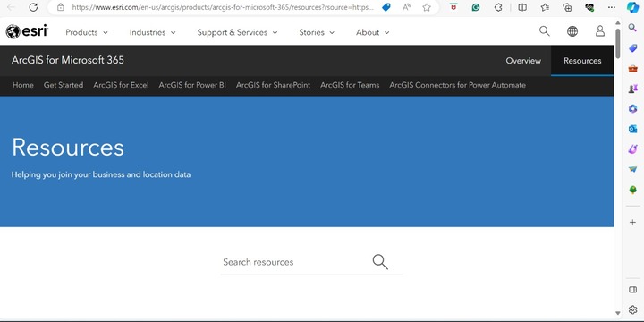Add page to favorites with star icon
The height and width of the screenshot is (322, 644).
pyautogui.click(x=427, y=7)
